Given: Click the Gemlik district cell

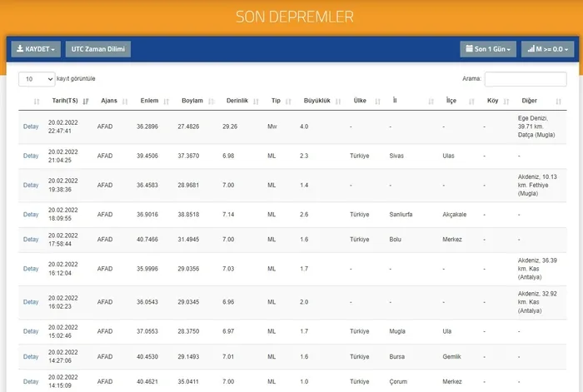Looking at the screenshot, I should tap(451, 357).
